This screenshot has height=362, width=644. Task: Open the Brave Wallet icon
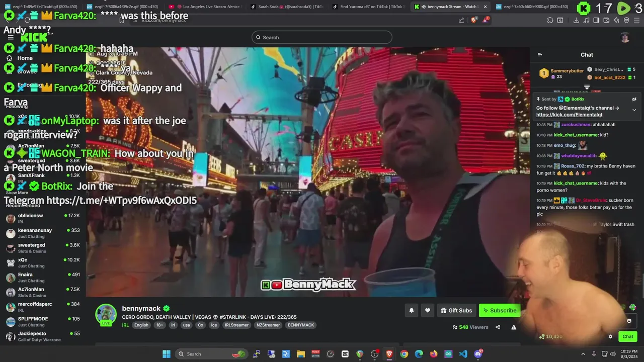coord(606,20)
